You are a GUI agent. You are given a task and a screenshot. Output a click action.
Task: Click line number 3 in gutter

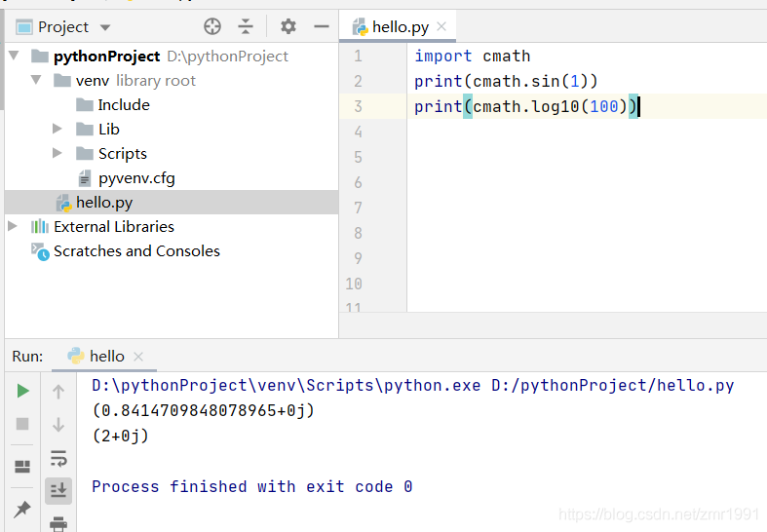point(358,106)
